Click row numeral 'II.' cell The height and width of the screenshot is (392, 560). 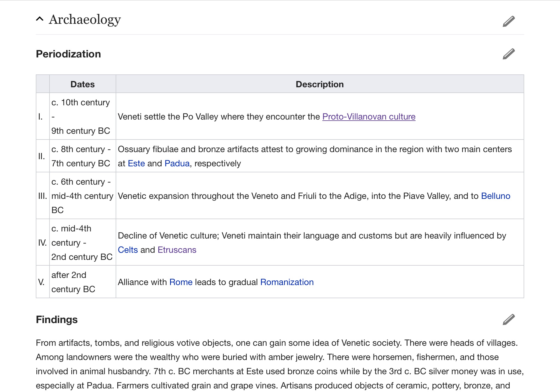pos(43,156)
